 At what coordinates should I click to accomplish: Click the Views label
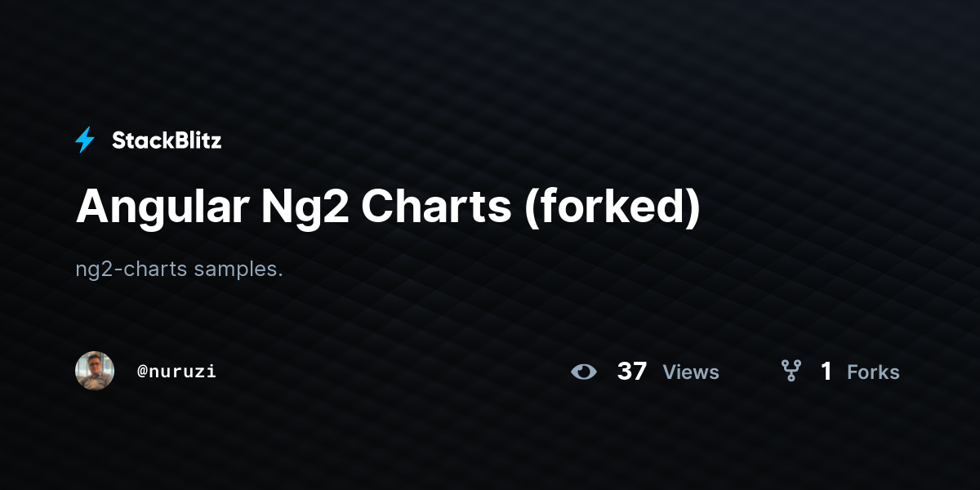pyautogui.click(x=691, y=372)
